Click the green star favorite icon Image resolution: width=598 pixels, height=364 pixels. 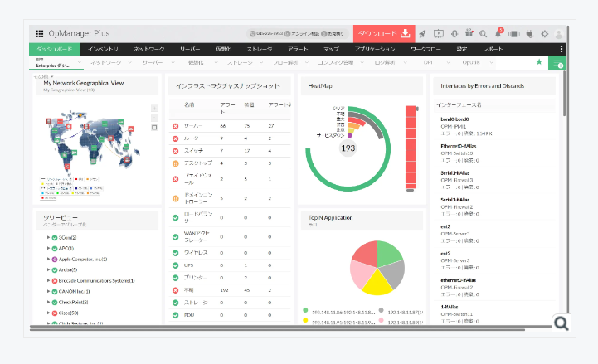coord(539,61)
